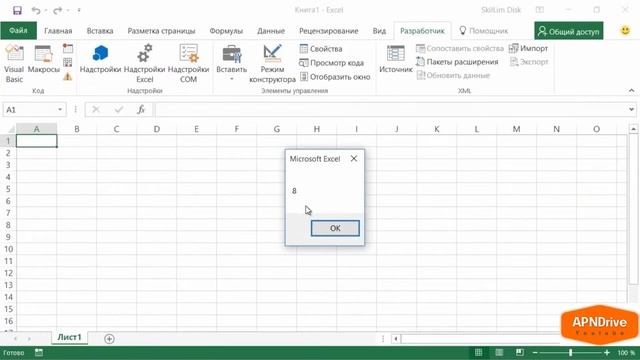Click the 100 % zoom level
Viewport: 640px width, 360px height.
coord(626,353)
